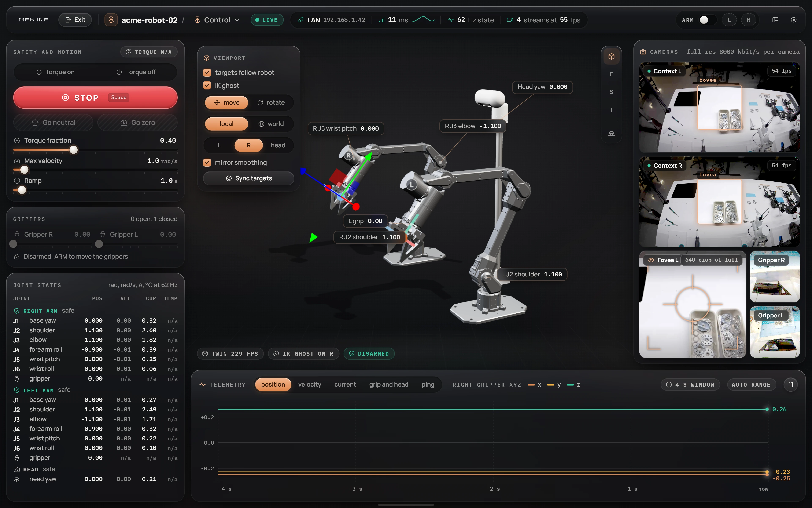Click Torque off button
Viewport: 812px width, 508px height.
(136, 72)
